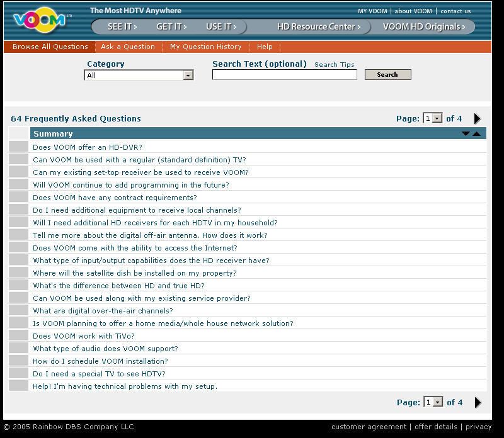Open 'Does VOOM offer an HD-DVR?'
Viewport: 504px width, 438px height.
(88, 147)
